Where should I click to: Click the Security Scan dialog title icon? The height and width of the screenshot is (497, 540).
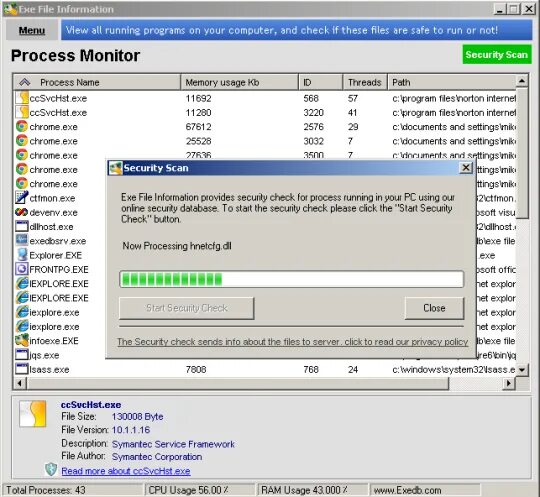coord(115,168)
